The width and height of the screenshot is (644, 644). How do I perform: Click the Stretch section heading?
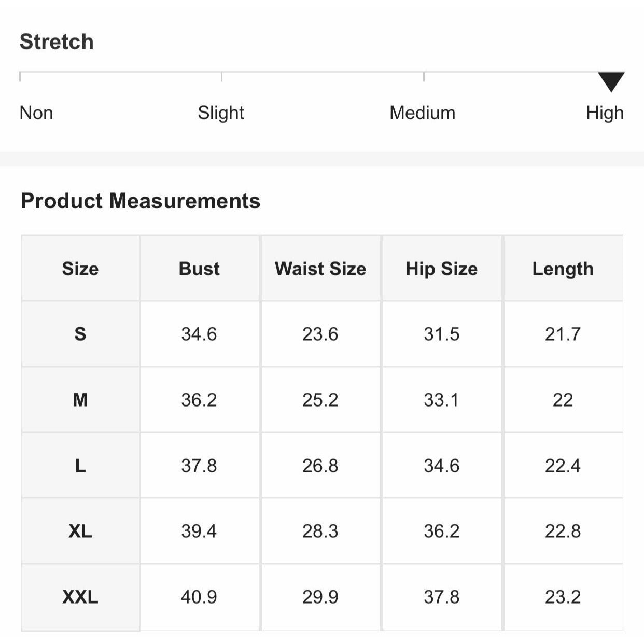57,41
